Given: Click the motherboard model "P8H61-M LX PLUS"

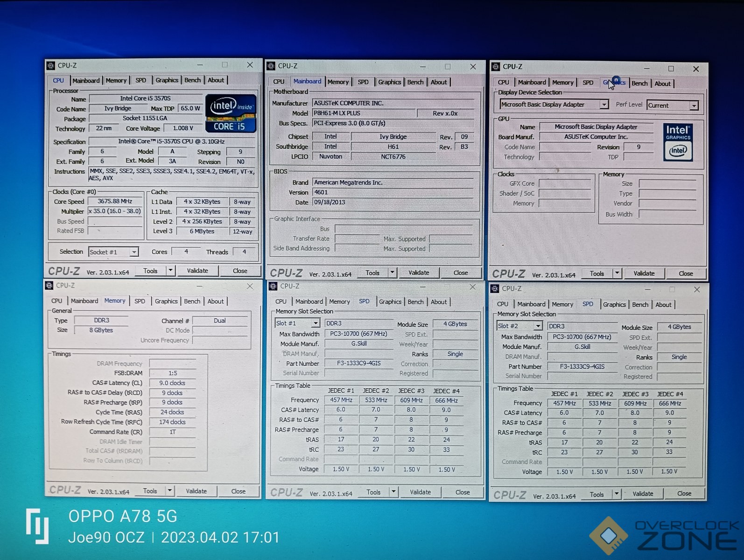Looking at the screenshot, I should tap(364, 113).
